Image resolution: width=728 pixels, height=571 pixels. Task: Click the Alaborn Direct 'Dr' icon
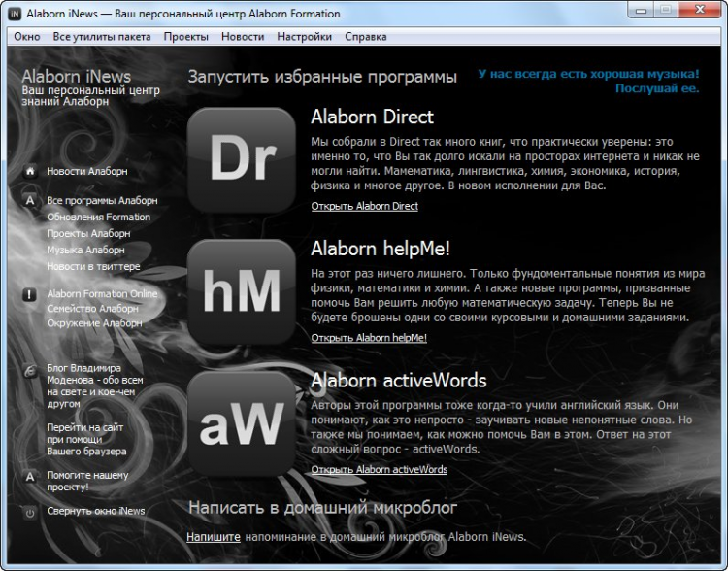242,159
